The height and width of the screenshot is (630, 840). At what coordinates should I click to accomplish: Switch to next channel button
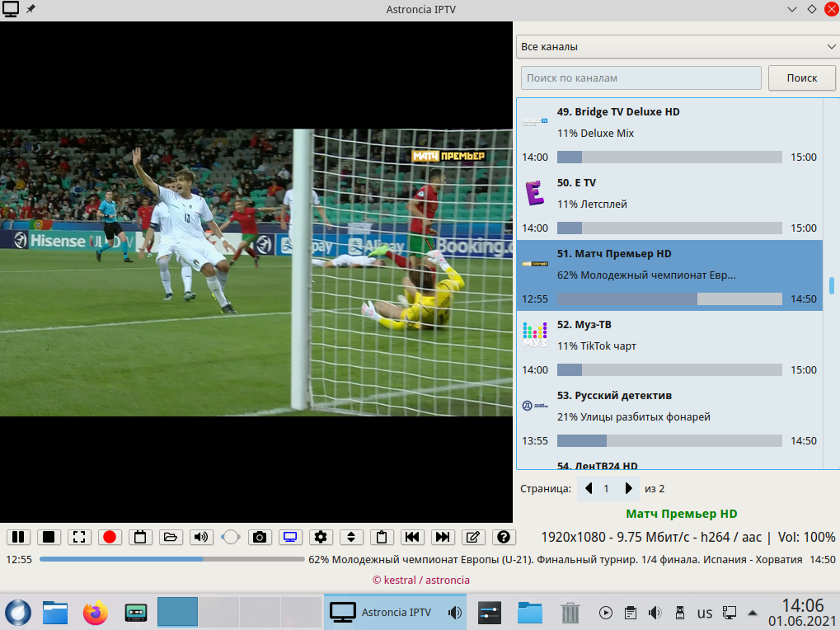443,537
